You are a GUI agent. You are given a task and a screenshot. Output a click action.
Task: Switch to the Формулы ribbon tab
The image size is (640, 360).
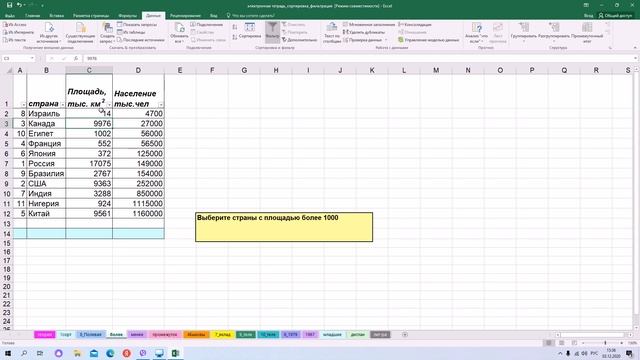pos(127,16)
